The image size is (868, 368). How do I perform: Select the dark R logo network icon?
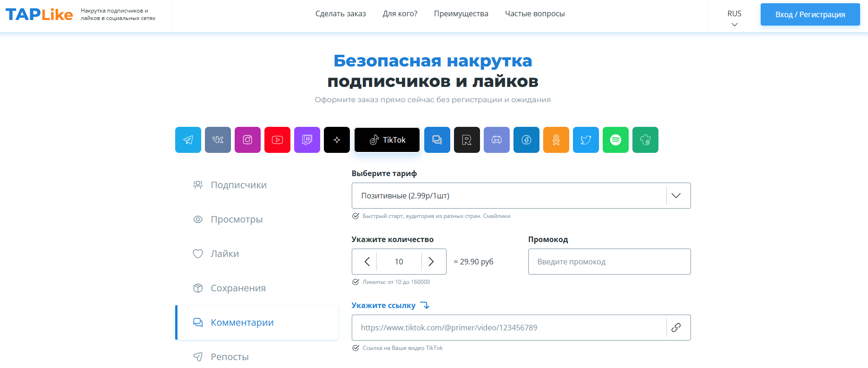pyautogui.click(x=467, y=140)
